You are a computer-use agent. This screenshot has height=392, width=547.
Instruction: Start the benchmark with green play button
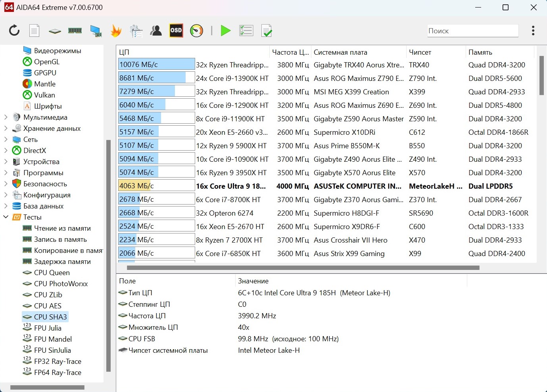click(226, 31)
